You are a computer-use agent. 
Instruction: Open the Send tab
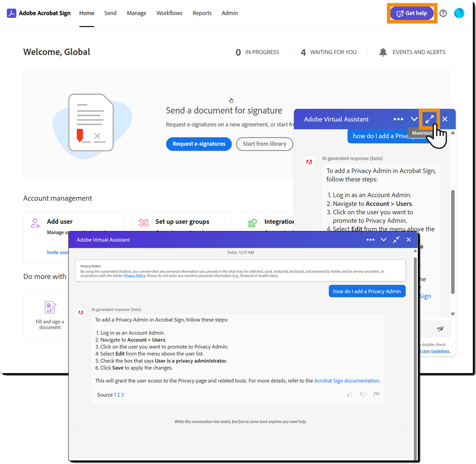click(x=110, y=13)
